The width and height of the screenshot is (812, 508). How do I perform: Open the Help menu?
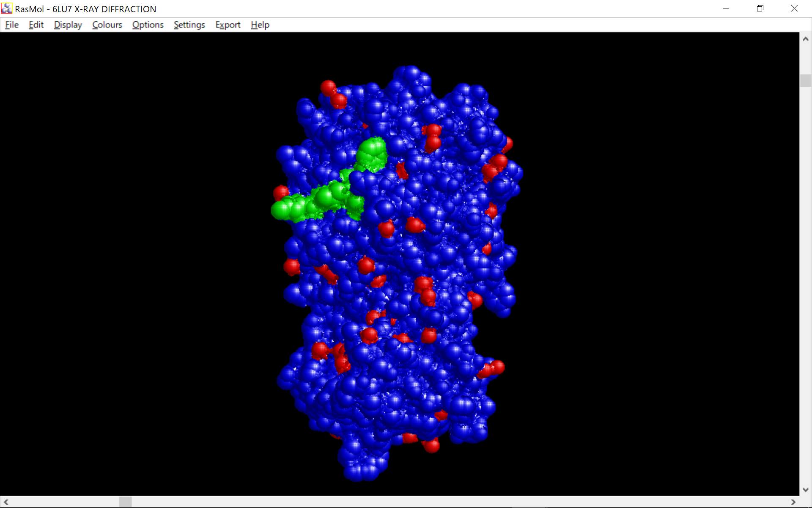tap(260, 25)
